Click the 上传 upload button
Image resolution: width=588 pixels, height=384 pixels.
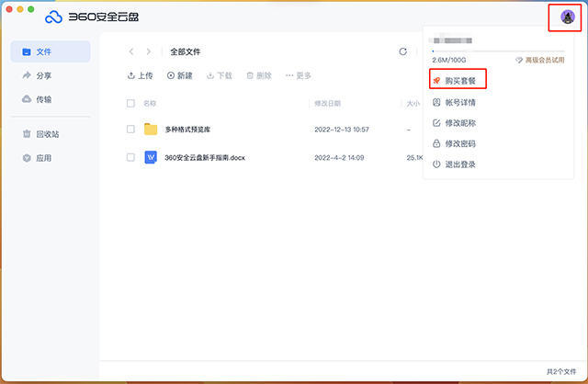(141, 75)
